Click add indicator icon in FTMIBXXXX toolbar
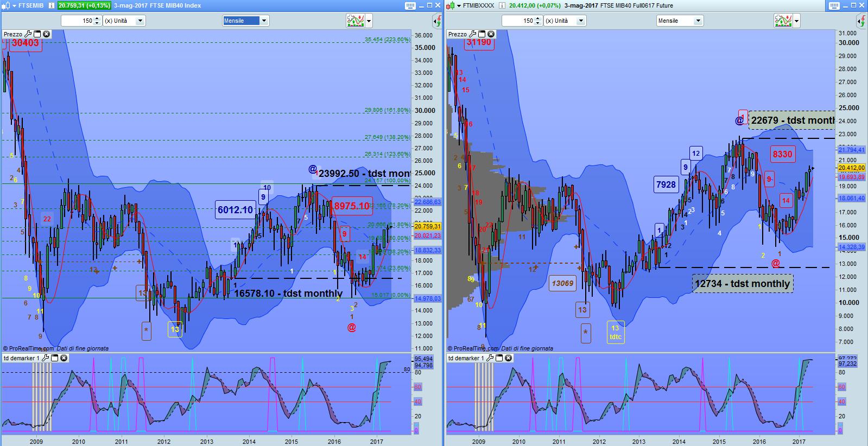The image size is (868, 446). pyautogui.click(x=783, y=21)
